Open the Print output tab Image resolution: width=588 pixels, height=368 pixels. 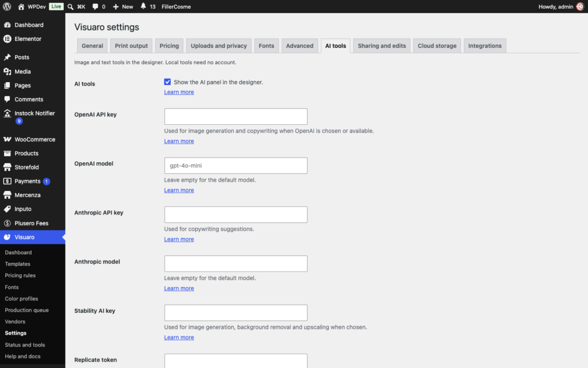point(131,46)
